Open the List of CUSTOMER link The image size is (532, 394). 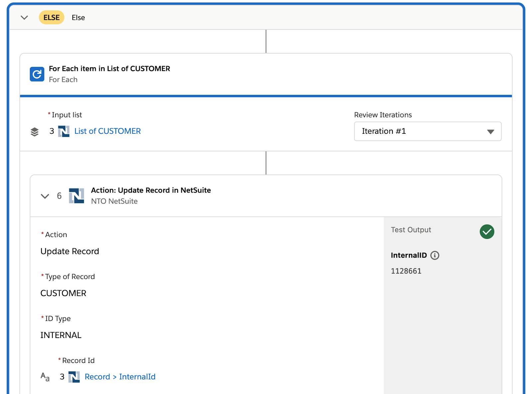point(107,131)
